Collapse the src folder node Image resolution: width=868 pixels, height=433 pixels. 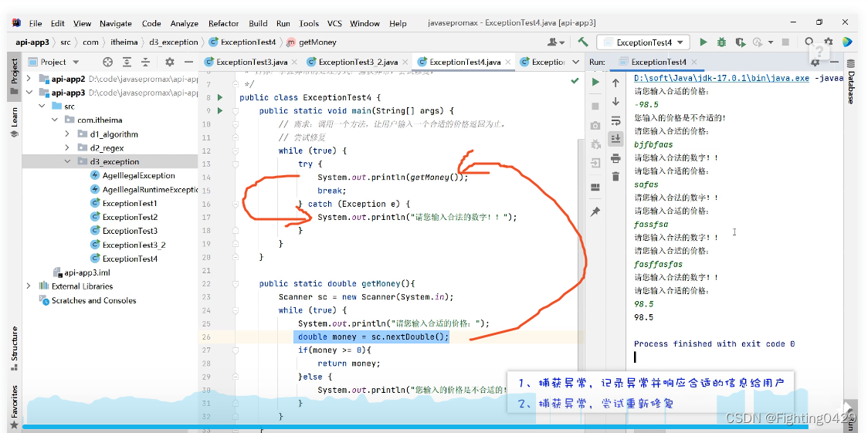point(42,107)
